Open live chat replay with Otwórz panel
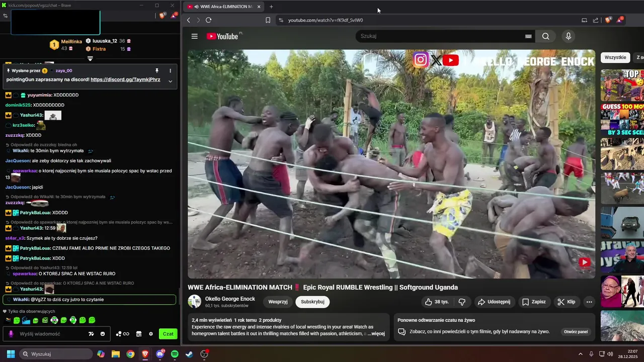Image resolution: width=644 pixels, height=362 pixels. [576, 332]
